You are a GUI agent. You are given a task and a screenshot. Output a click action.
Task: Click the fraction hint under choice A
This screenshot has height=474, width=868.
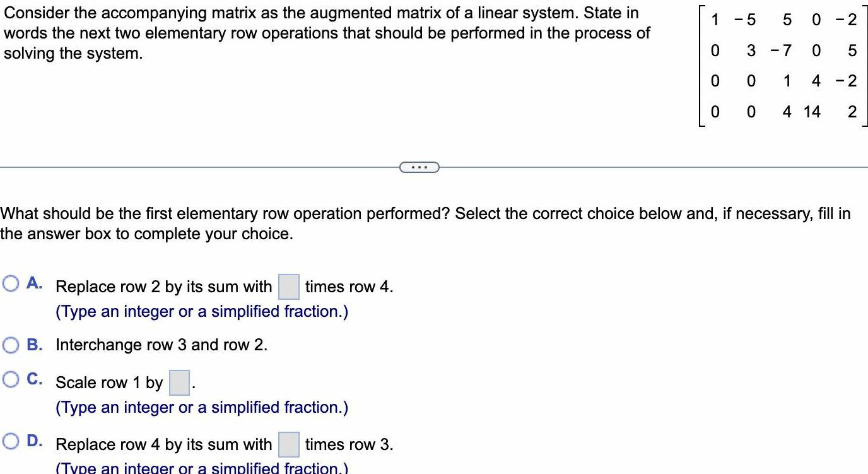202,311
